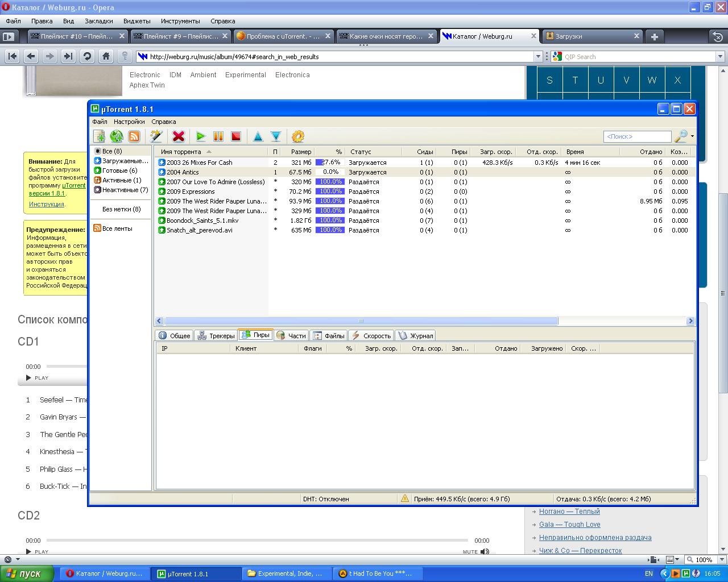Viewport: 728px width, 582px height.
Task: Open search engine dropdown arrow in uTorrent
Action: [x=692, y=136]
